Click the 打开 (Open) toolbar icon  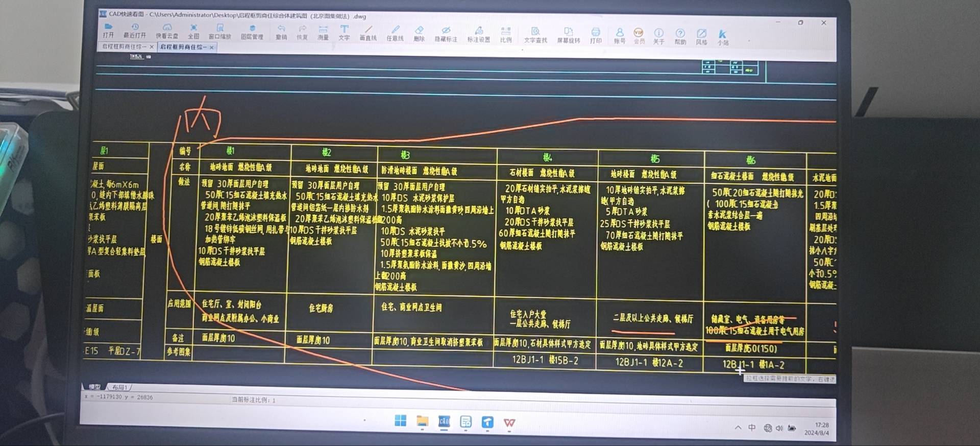pos(108,31)
